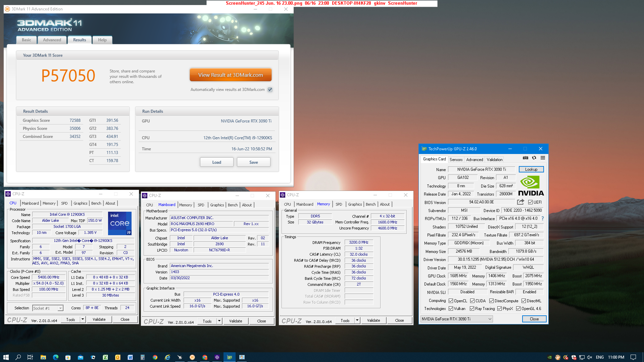644x362 pixels.
Task: Switch to Advanced tab in 3DMark 11
Action: [52, 40]
